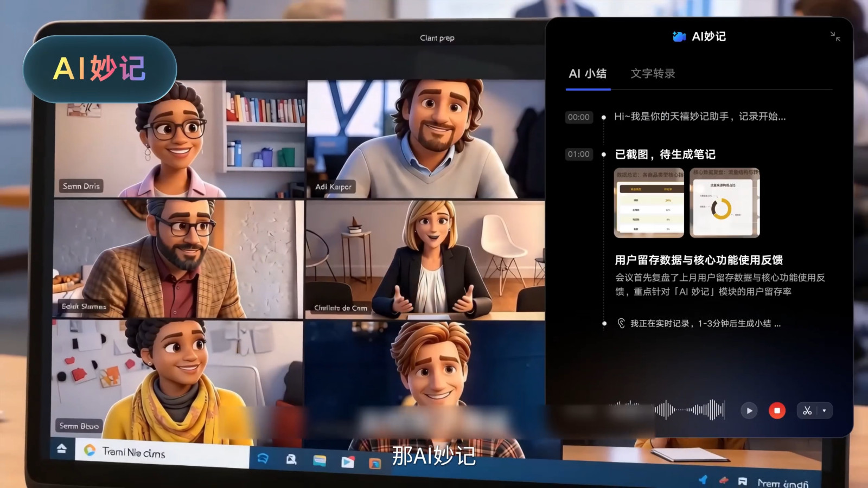Stop recording with the red stop button
This screenshot has width=868, height=488.
click(x=777, y=411)
